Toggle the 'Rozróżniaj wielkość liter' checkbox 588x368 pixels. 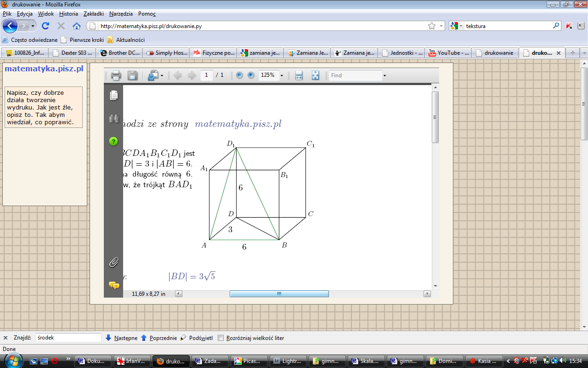(x=221, y=338)
